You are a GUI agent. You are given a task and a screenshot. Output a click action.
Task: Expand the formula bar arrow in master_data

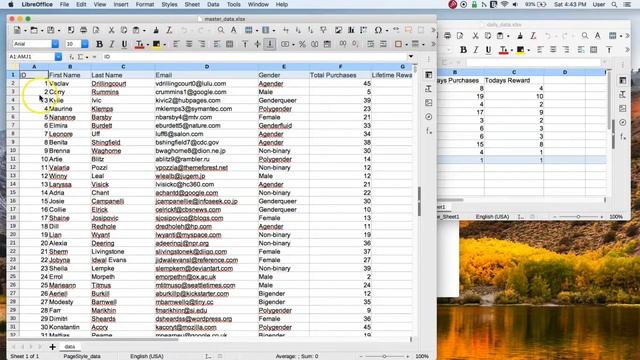[411, 57]
